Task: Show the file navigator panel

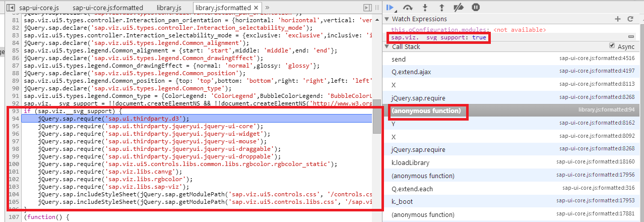Action: click(10, 8)
